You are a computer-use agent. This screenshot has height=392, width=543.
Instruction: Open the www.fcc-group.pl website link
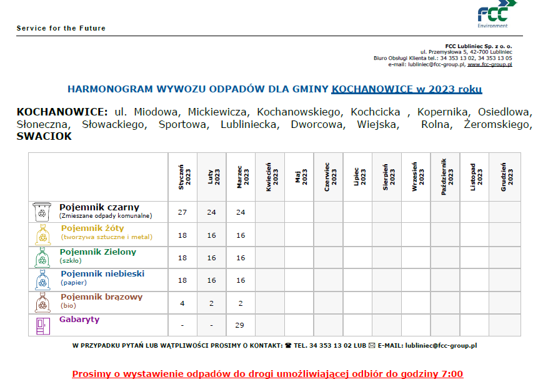[x=489, y=64]
